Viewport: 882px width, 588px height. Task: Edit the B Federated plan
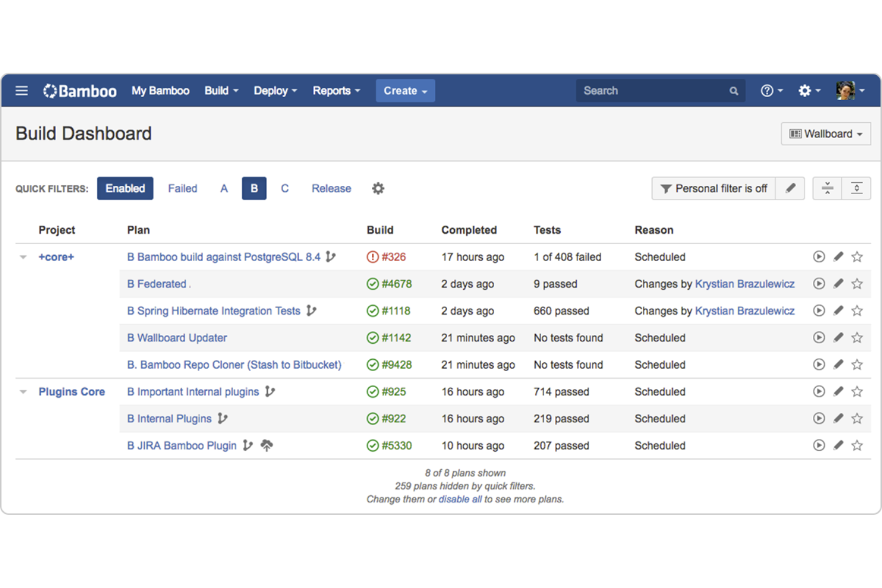(x=838, y=284)
